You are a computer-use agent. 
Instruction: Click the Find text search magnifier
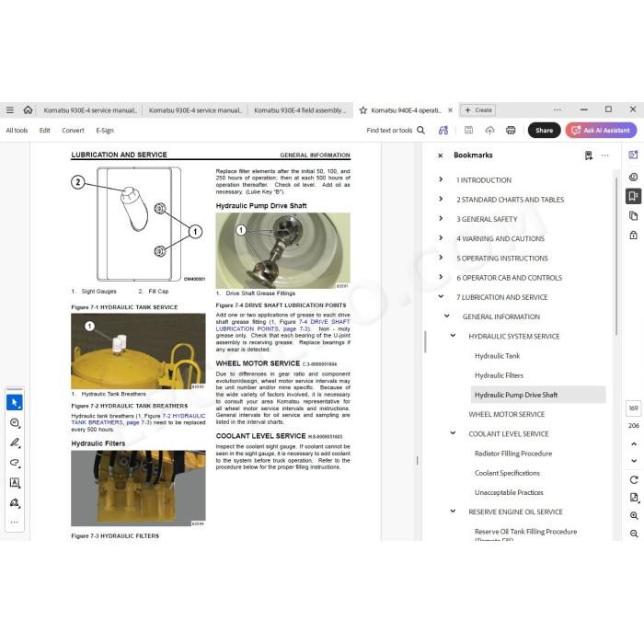(421, 131)
